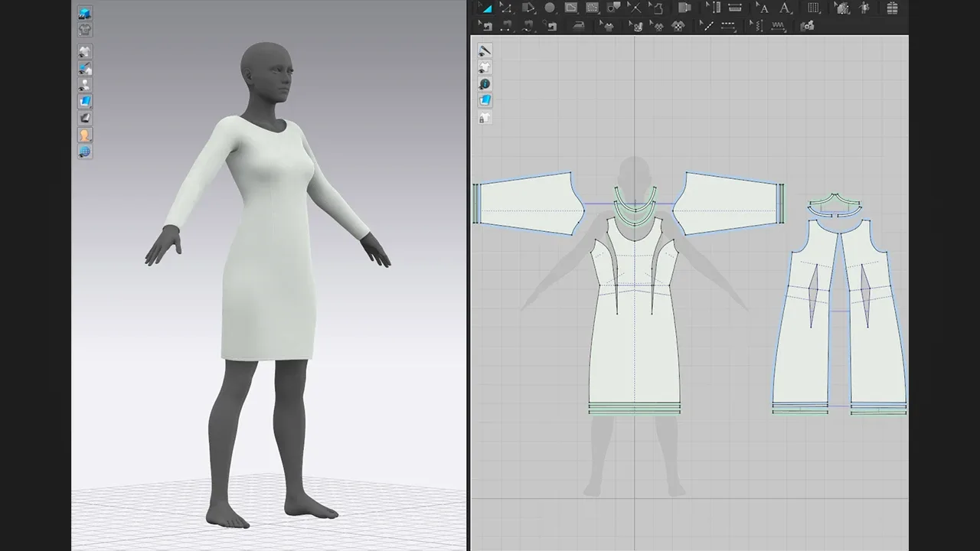Pick the Dart shape tool

pos(614,8)
